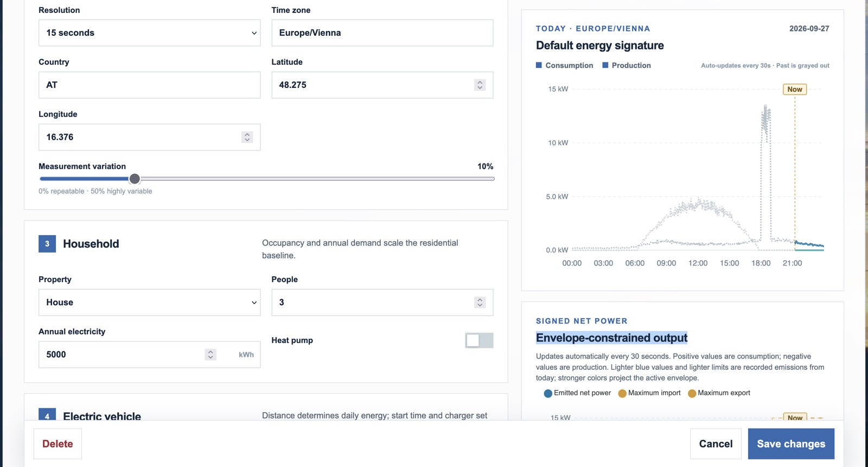Click the Household section number 3 badge
The image size is (868, 467).
[47, 244]
